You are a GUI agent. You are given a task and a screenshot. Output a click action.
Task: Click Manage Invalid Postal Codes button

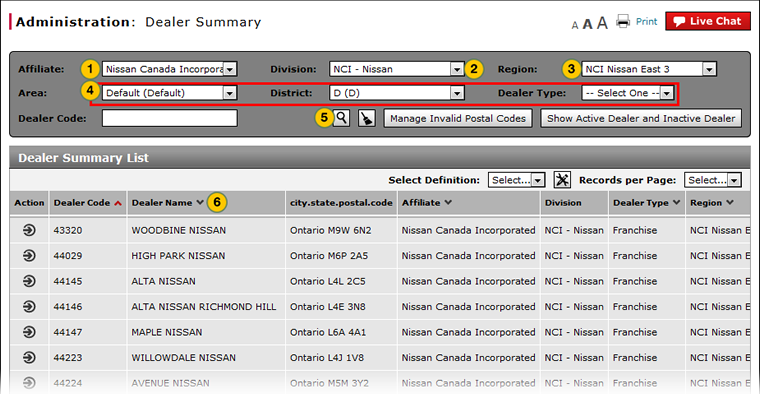458,118
